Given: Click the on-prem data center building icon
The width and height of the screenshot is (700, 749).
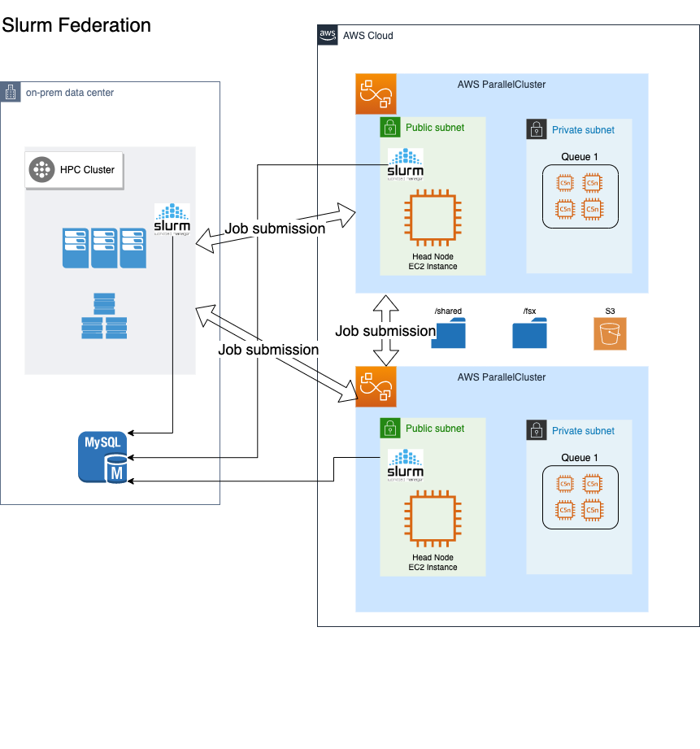Looking at the screenshot, I should click(x=11, y=92).
